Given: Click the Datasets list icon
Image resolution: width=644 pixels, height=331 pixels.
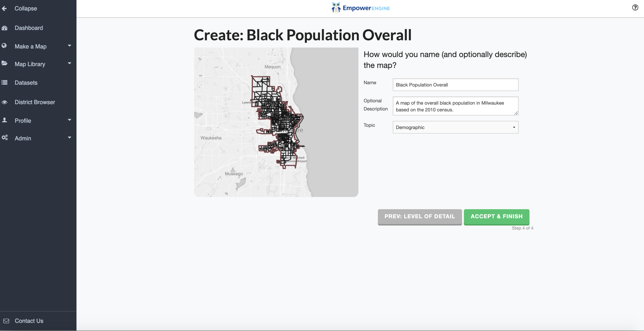Looking at the screenshot, I should 4,82.
